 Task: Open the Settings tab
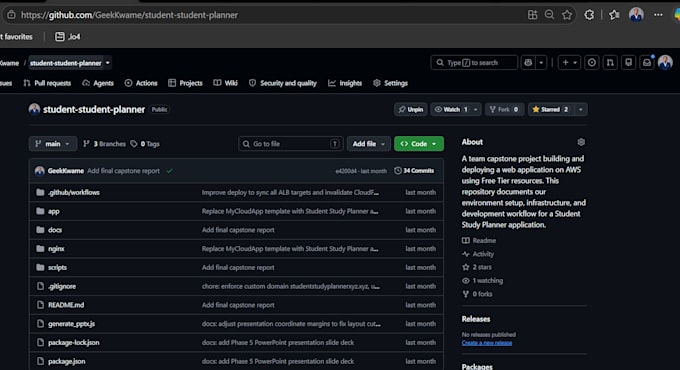390,83
